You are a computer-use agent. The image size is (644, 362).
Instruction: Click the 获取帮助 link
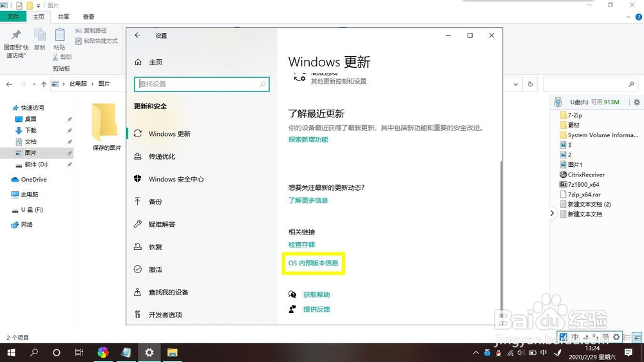pyautogui.click(x=316, y=294)
